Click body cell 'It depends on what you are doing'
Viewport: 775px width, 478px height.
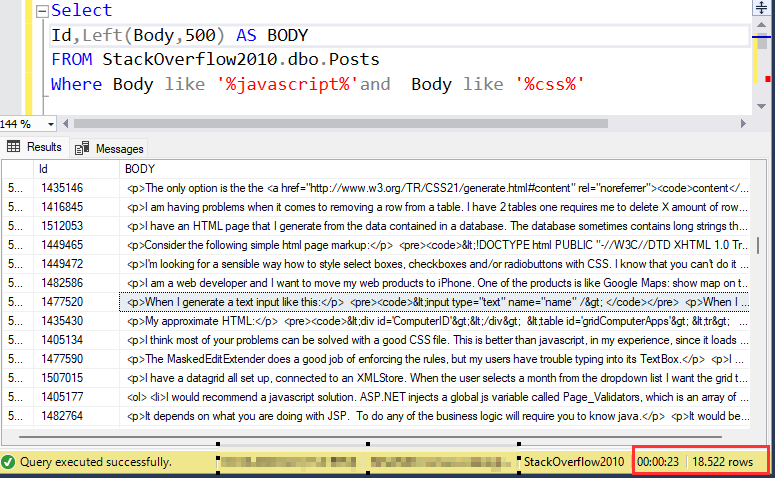click(434, 416)
